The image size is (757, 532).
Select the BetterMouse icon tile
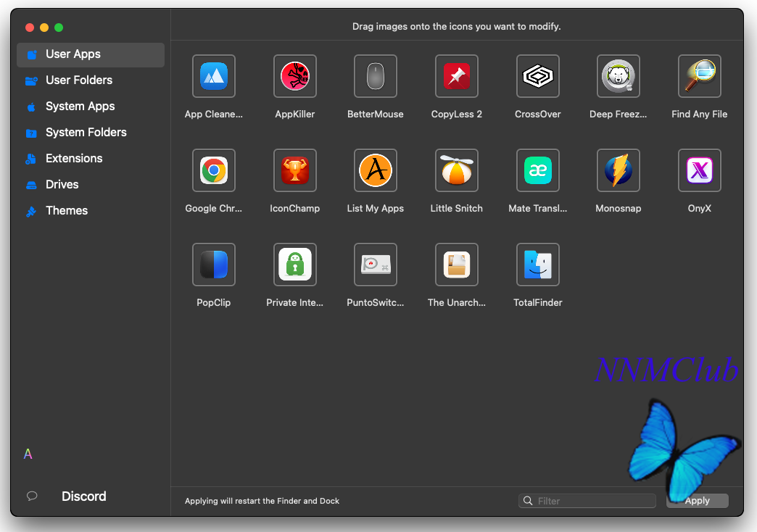tap(376, 76)
